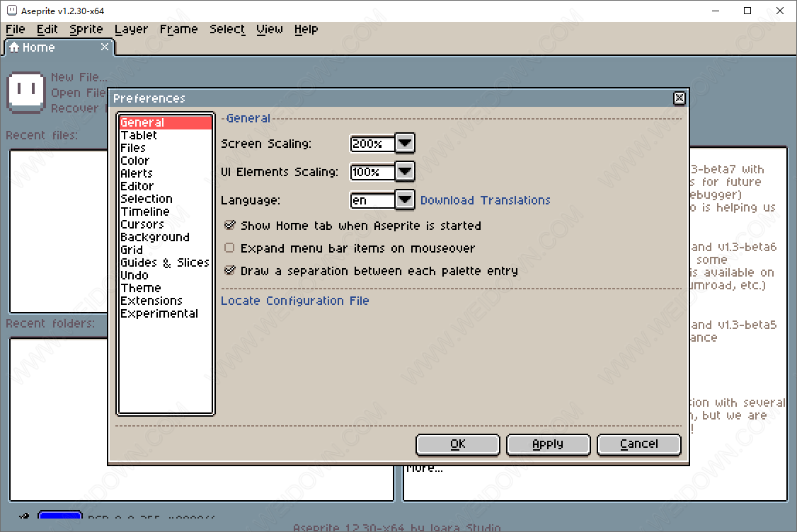
Task: Select Alerts in preferences list
Action: [x=165, y=173]
